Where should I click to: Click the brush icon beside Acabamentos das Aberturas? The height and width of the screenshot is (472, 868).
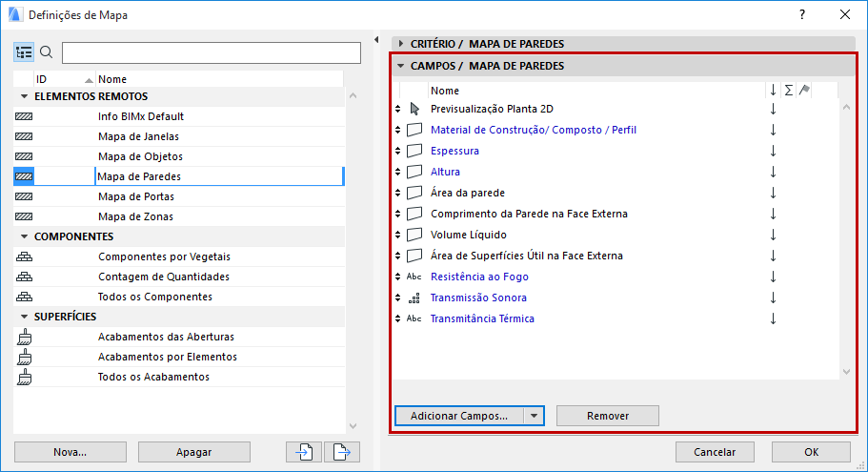[24, 337]
